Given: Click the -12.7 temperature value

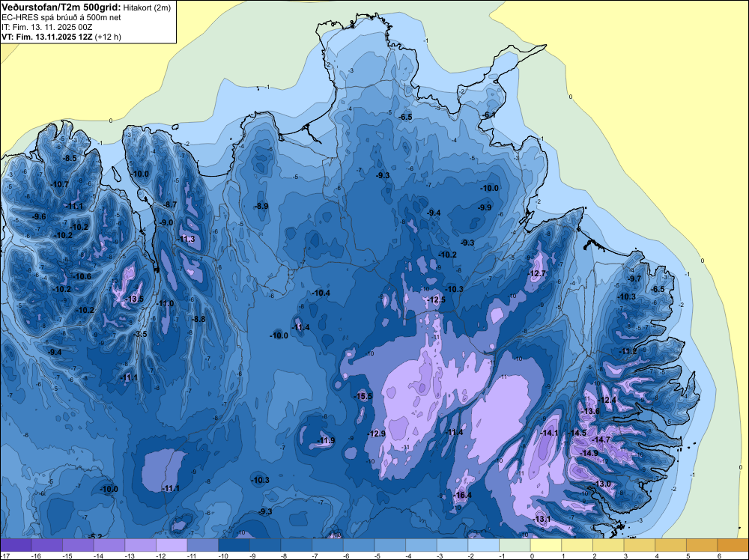Looking at the screenshot, I should pos(537,273).
